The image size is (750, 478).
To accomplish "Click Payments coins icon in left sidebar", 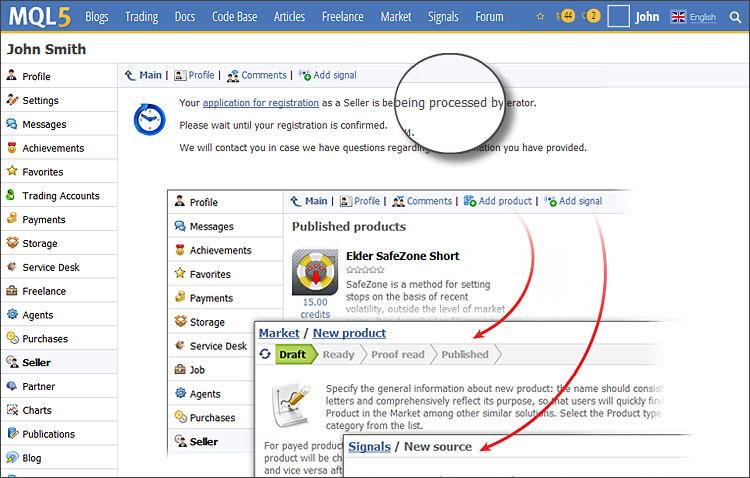I will pyautogui.click(x=12, y=219).
